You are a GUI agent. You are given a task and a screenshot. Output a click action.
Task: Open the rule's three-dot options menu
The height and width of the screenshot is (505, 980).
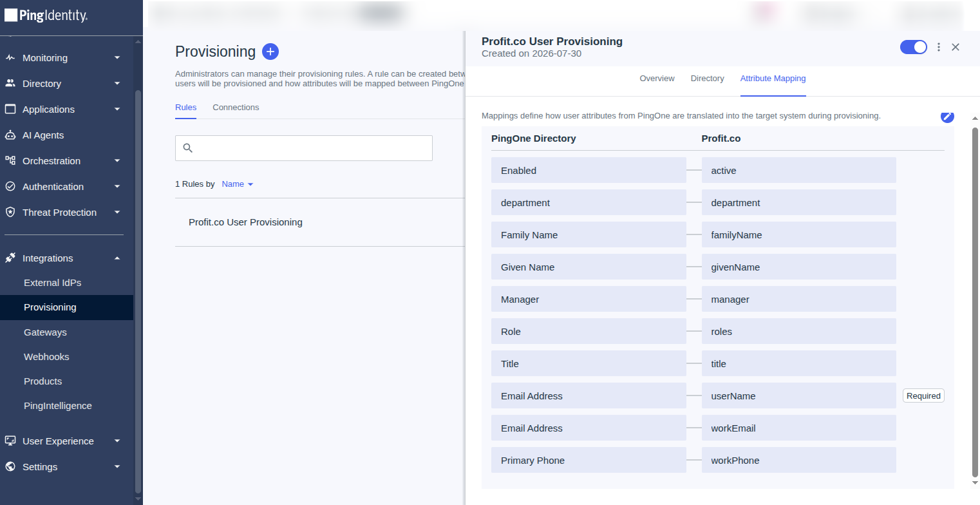point(939,47)
